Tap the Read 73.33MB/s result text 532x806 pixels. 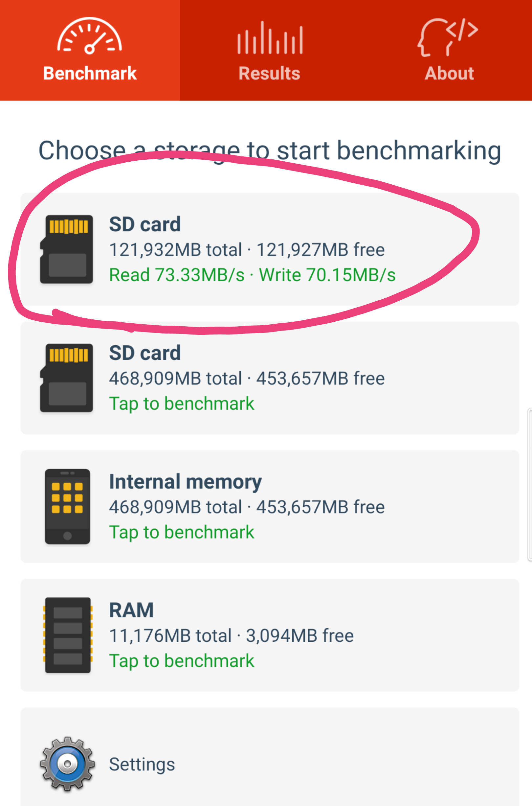pyautogui.click(x=177, y=275)
